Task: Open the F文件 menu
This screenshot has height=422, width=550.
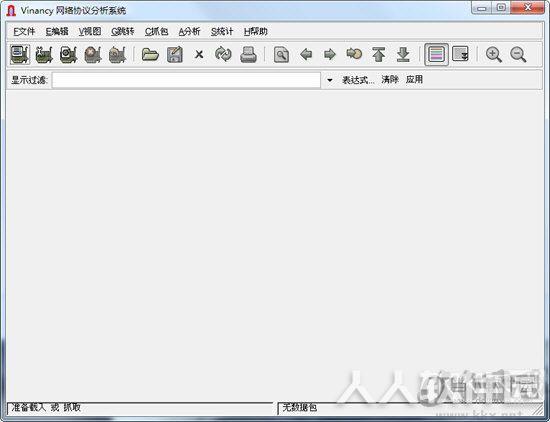Action: click(24, 32)
